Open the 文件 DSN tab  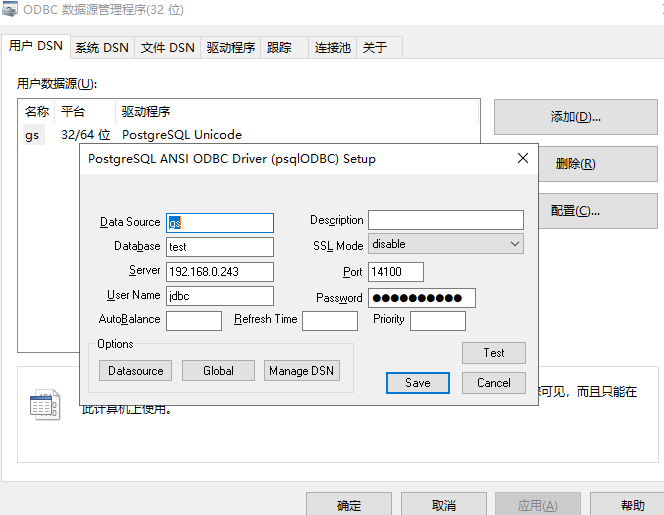pyautogui.click(x=167, y=47)
